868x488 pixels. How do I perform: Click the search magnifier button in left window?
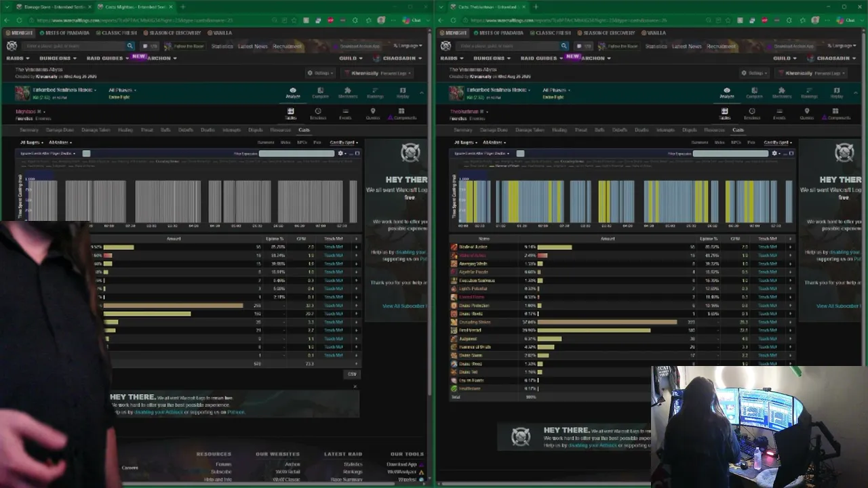130,46
